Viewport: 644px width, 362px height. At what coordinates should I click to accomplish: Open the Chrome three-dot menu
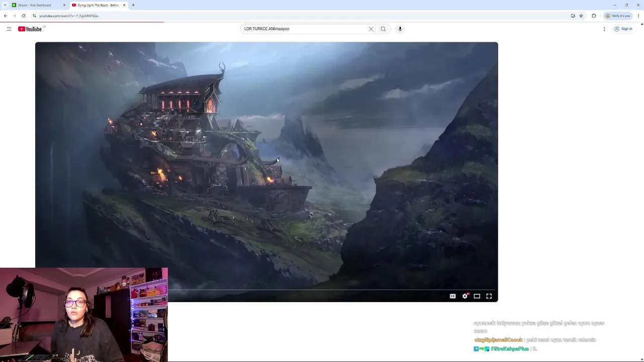click(638, 16)
